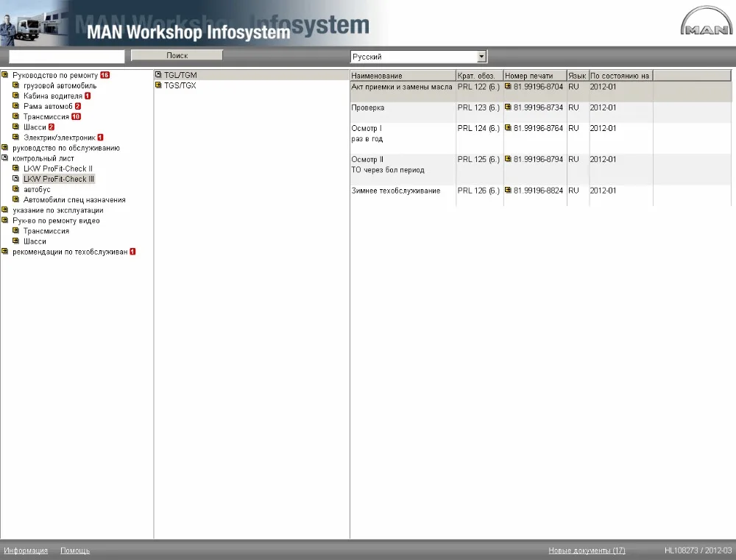Click the icon beside указание по эксплуатации
Viewport: 736px width, 560px height.
click(4, 210)
